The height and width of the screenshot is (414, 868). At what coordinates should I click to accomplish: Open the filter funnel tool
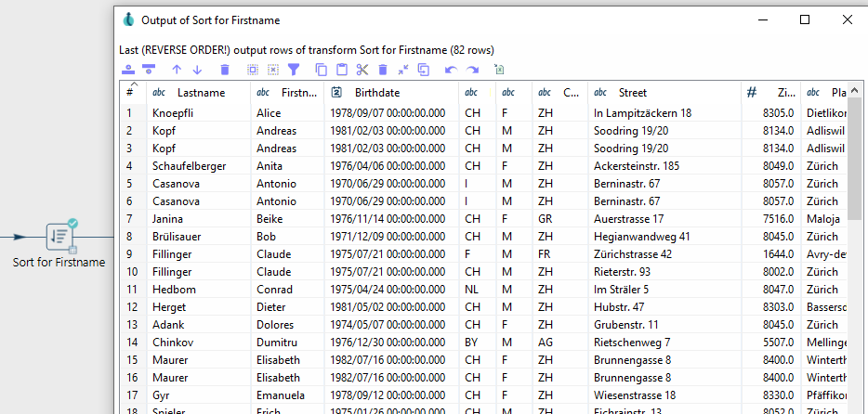click(x=294, y=70)
